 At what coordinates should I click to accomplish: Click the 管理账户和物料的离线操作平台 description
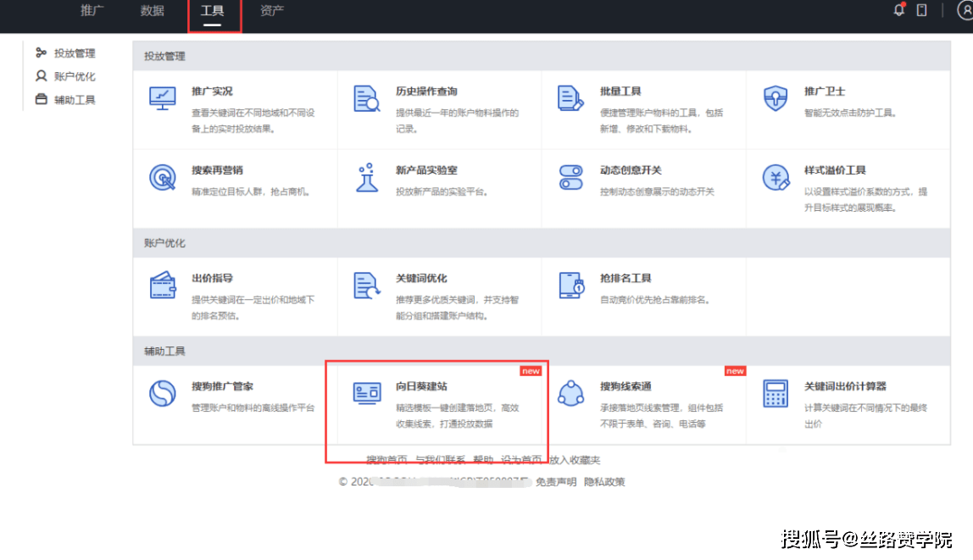(253, 408)
